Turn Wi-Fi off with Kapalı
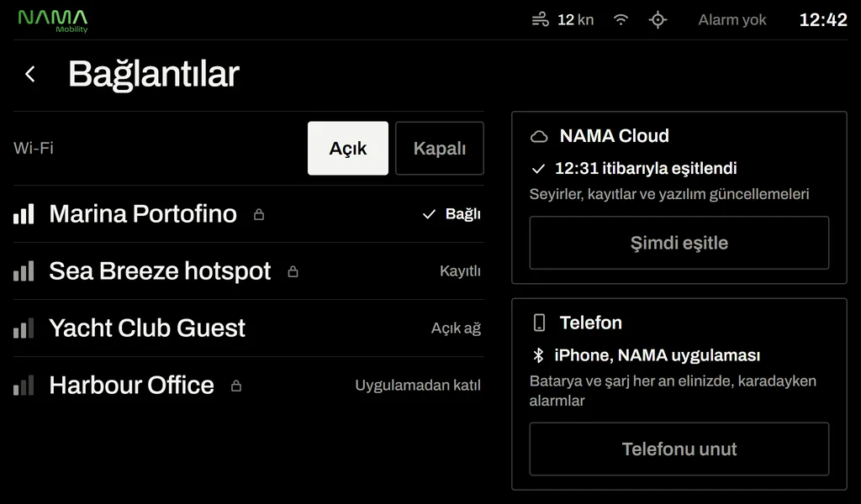The image size is (861, 504). 439,148
